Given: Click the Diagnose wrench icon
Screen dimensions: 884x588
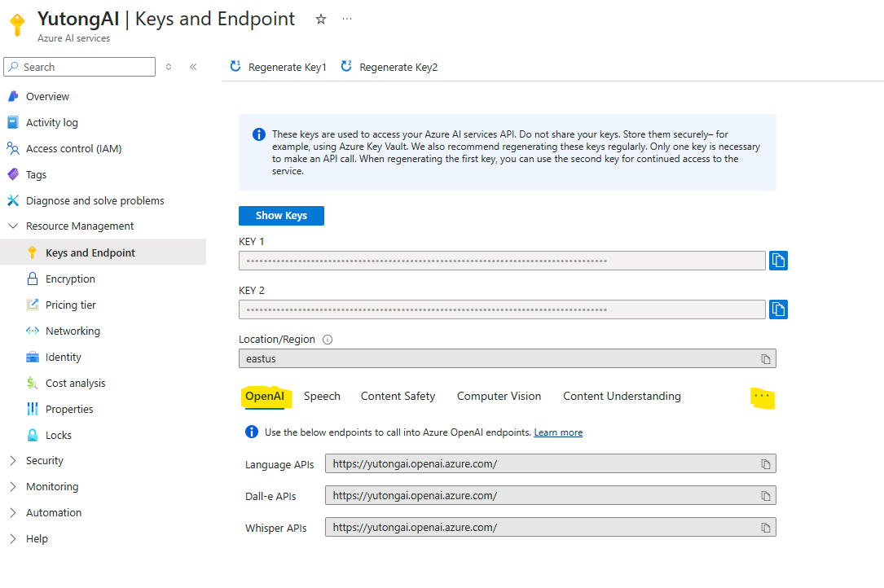Looking at the screenshot, I should pyautogui.click(x=13, y=200).
